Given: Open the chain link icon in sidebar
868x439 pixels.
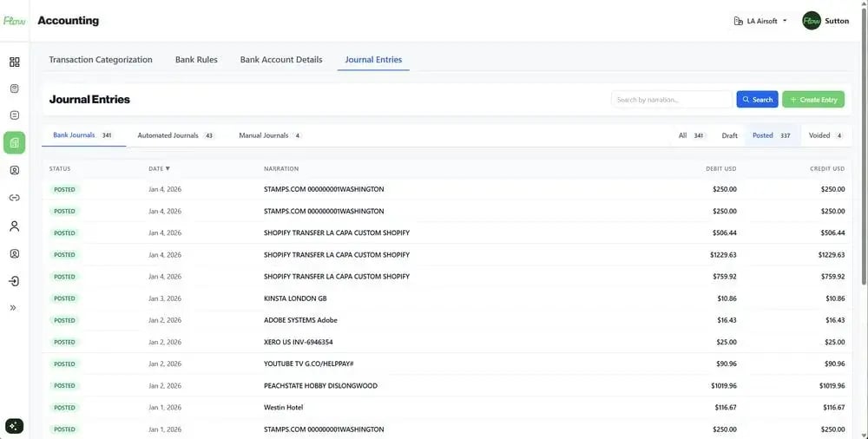Looking at the screenshot, I should [15, 198].
